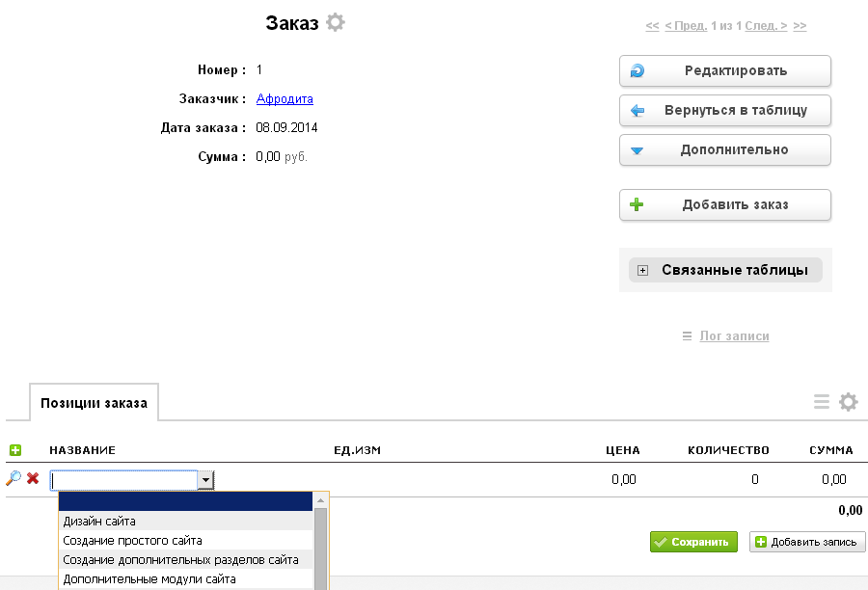Jump to last record with >> arrows
The height and width of the screenshot is (590, 868).
click(x=800, y=26)
